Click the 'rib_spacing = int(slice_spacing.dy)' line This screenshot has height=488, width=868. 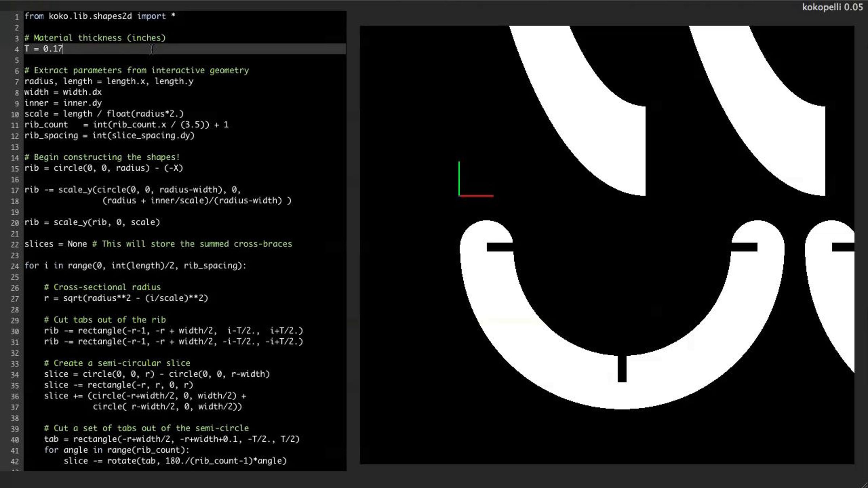coord(110,136)
